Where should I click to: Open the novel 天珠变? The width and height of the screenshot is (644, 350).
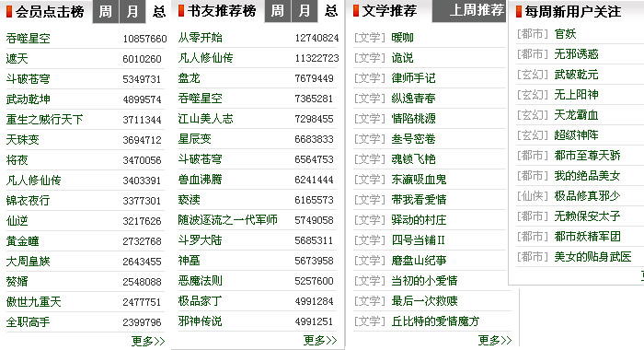coord(23,140)
